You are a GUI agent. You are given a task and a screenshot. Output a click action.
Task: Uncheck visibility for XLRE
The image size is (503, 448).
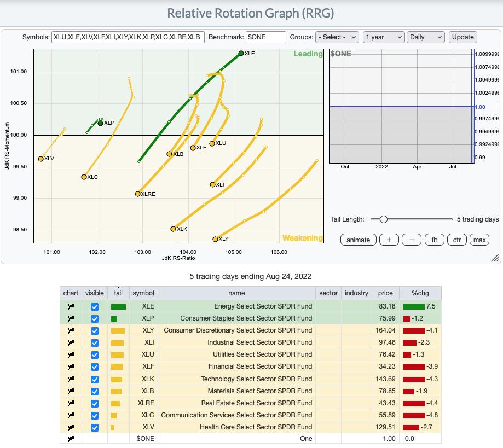[x=95, y=404]
